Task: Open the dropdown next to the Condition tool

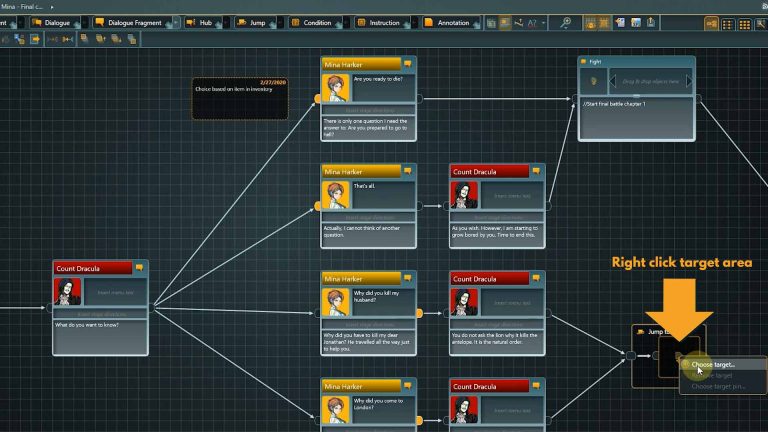Action: click(346, 23)
